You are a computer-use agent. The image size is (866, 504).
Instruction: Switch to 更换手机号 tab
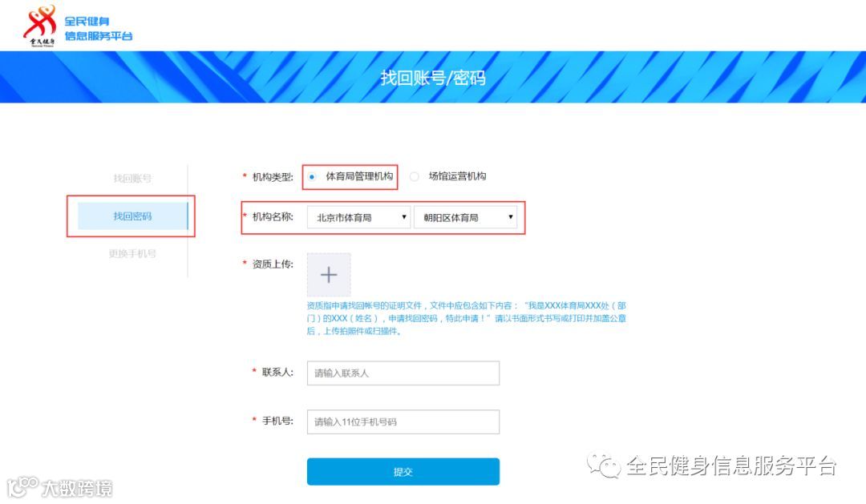click(x=132, y=253)
